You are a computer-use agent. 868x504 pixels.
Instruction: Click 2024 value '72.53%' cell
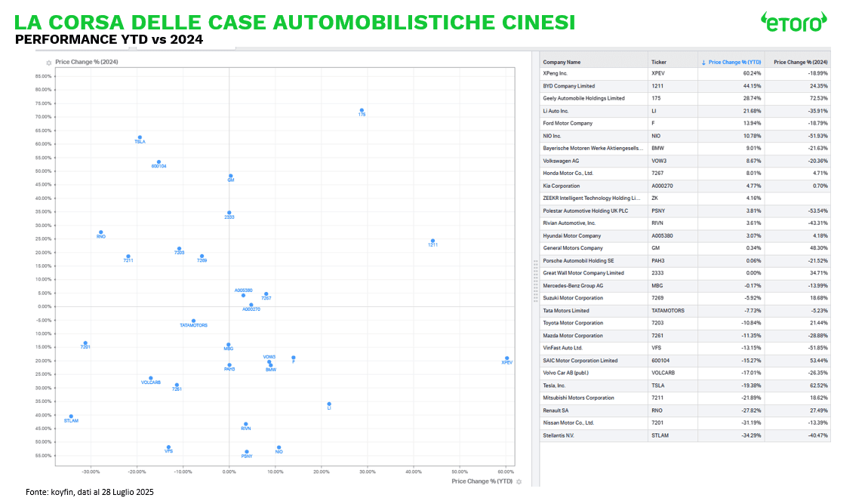pyautogui.click(x=798, y=99)
